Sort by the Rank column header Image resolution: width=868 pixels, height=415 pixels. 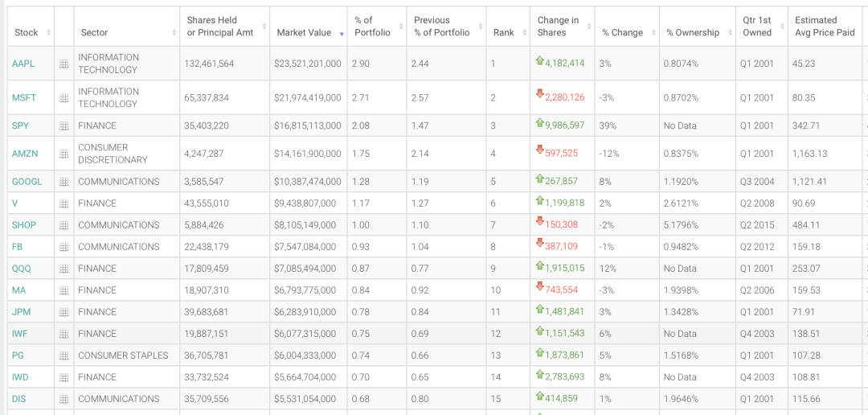504,33
